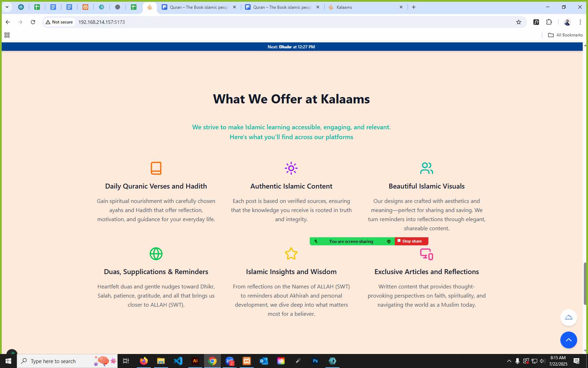Click the taskbar search box
This screenshot has width=588, height=368.
[x=67, y=361]
